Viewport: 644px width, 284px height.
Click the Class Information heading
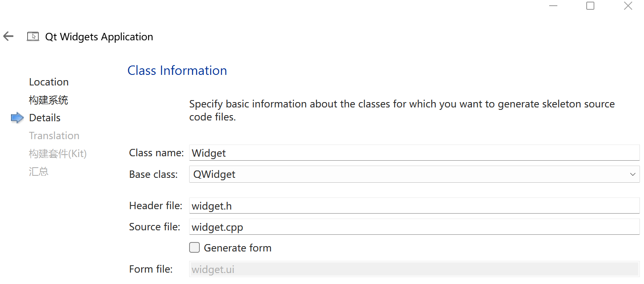click(177, 70)
